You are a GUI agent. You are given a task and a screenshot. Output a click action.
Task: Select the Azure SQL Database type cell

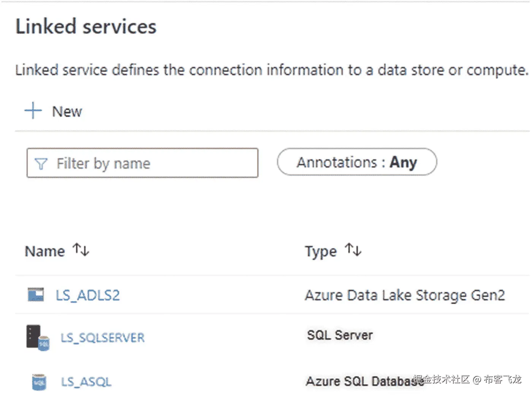pyautogui.click(x=359, y=381)
